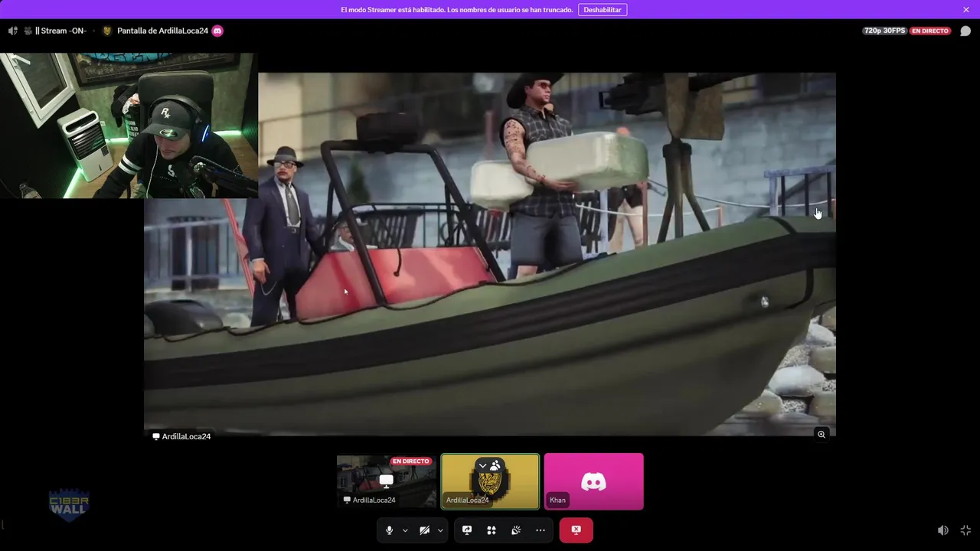Open the soundboard
This screenshot has height=551, width=980.
(516, 530)
